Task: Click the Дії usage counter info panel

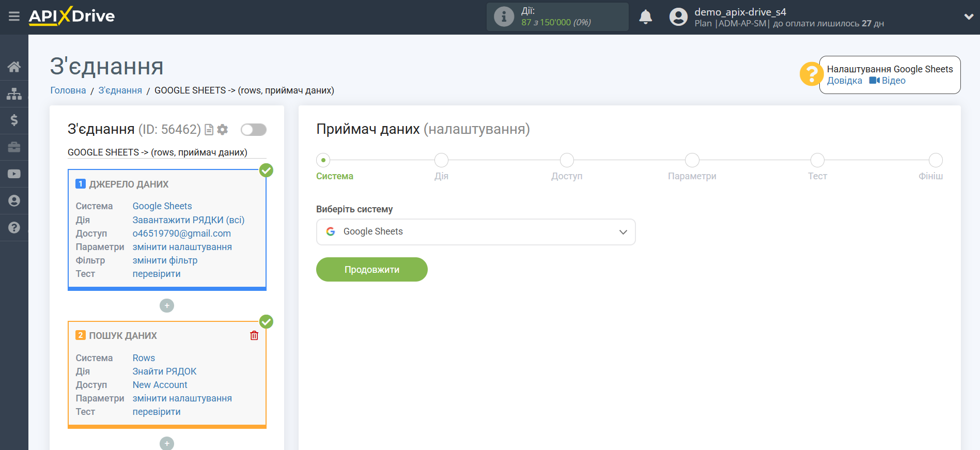Action: [x=557, y=17]
